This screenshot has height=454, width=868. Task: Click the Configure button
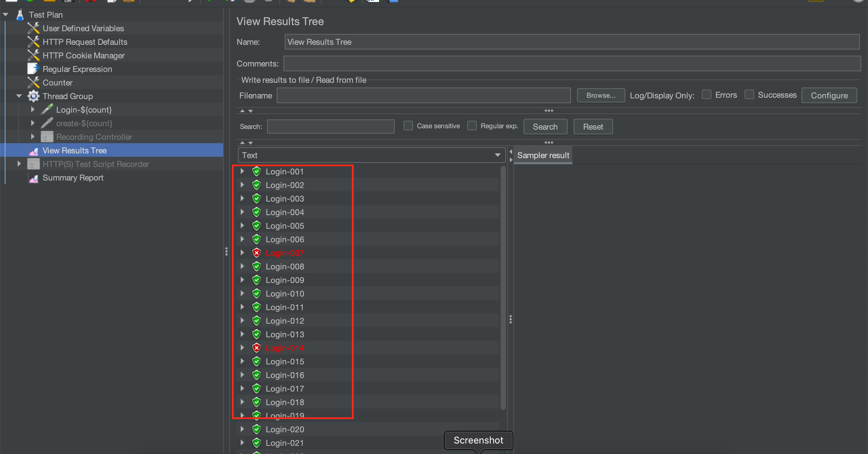pyautogui.click(x=829, y=95)
